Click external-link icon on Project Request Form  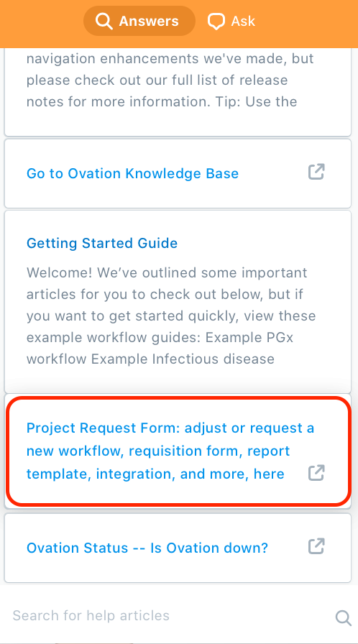click(316, 473)
